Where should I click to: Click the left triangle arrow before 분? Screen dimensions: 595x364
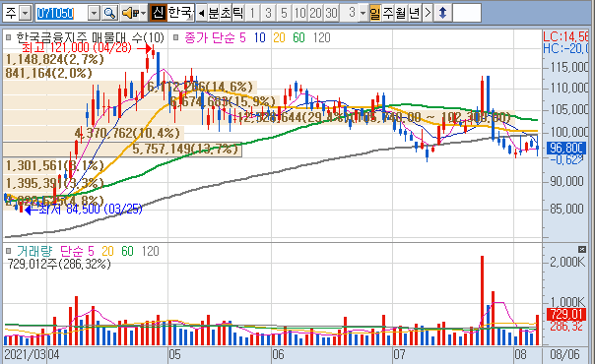[x=202, y=13]
